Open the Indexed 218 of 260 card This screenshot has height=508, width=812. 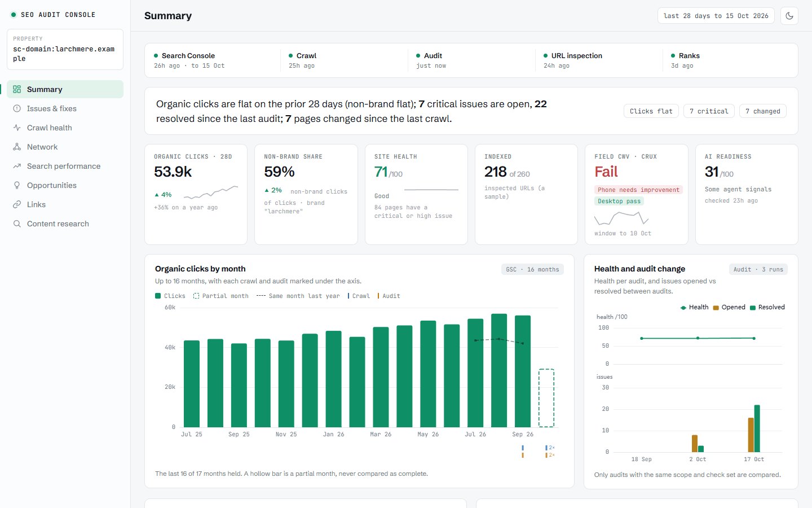[x=527, y=194]
